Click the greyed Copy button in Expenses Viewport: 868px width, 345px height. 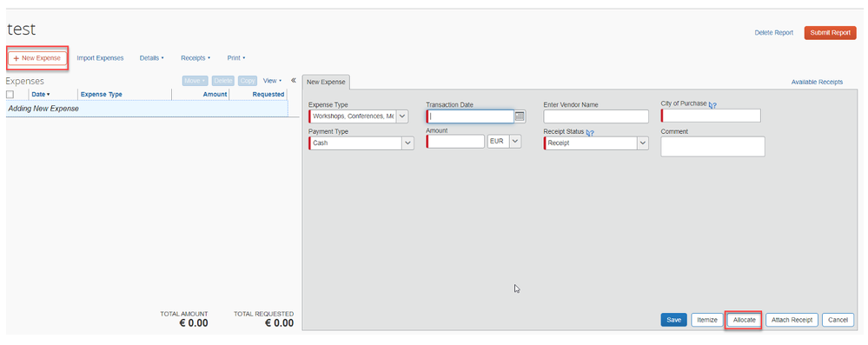pyautogui.click(x=248, y=81)
